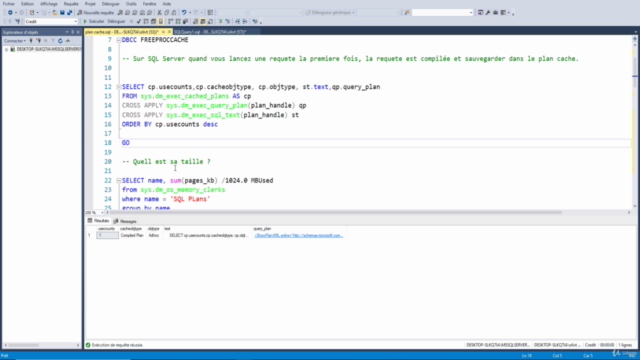The image size is (640, 360).
Task: Open the Outils menu
Action: 131,4
